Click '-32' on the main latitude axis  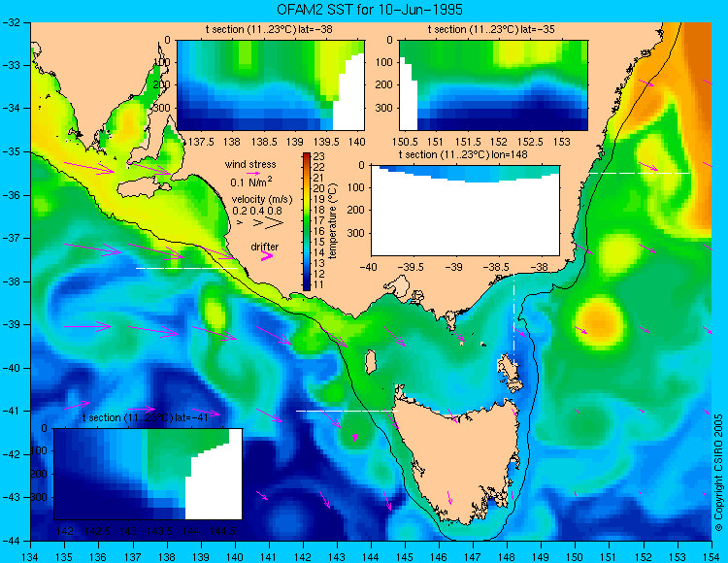[x=11, y=22]
